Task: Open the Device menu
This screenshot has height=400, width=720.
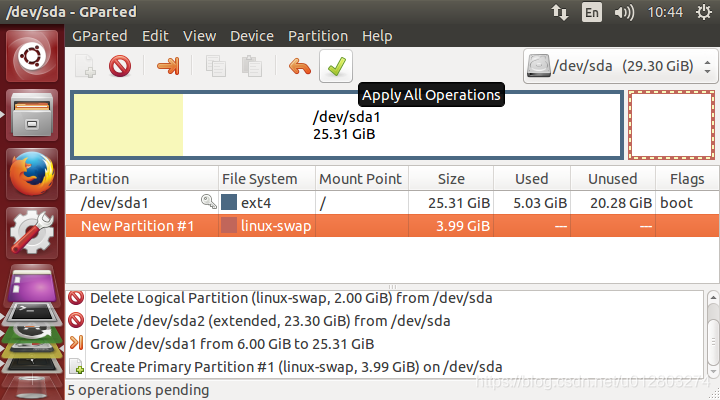Action: (x=252, y=36)
